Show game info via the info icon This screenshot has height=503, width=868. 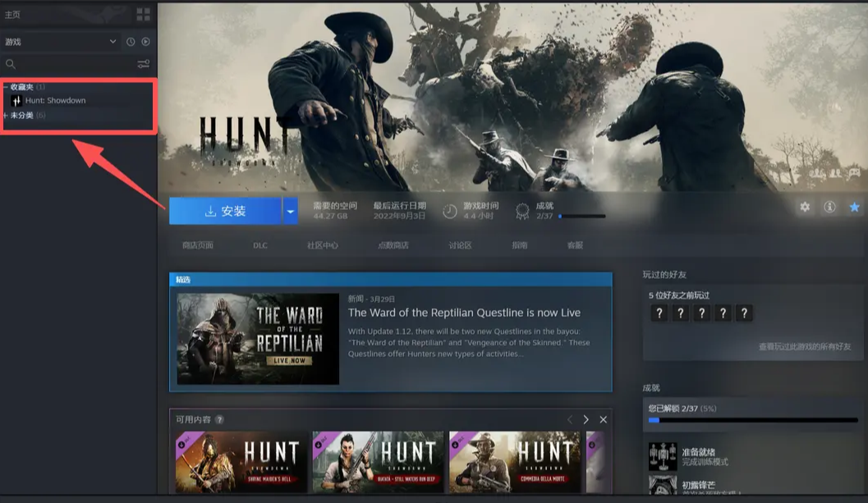click(829, 207)
